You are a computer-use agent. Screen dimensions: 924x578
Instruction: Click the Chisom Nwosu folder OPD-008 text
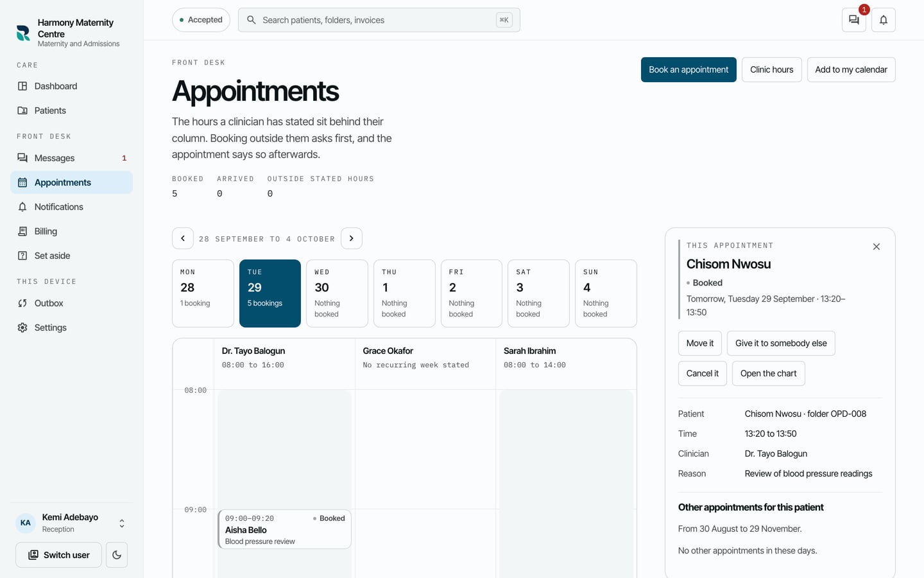point(805,414)
